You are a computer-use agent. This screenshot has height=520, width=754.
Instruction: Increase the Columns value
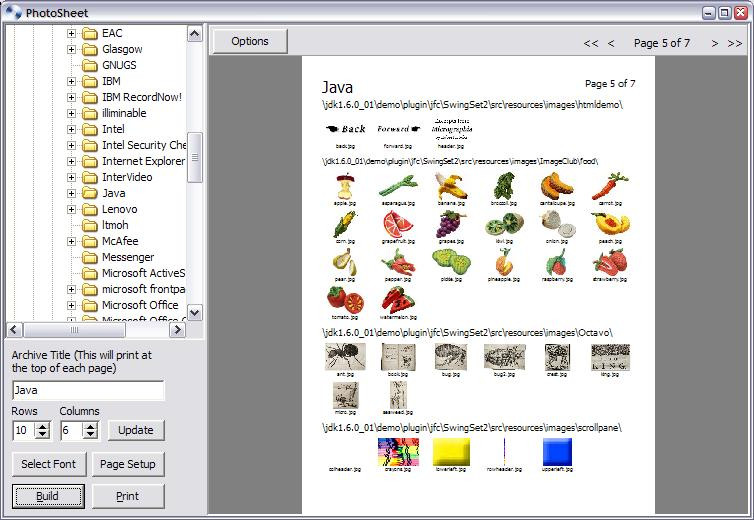(91, 426)
